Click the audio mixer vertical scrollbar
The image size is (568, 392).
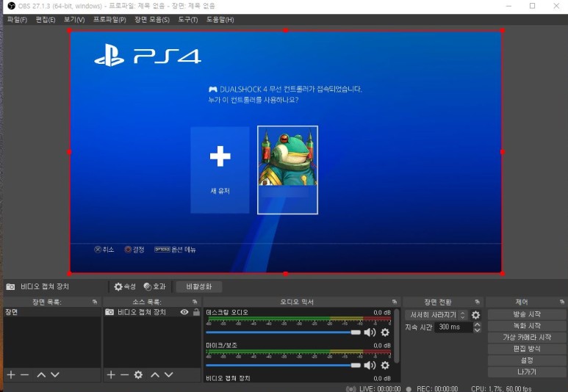pos(397,336)
